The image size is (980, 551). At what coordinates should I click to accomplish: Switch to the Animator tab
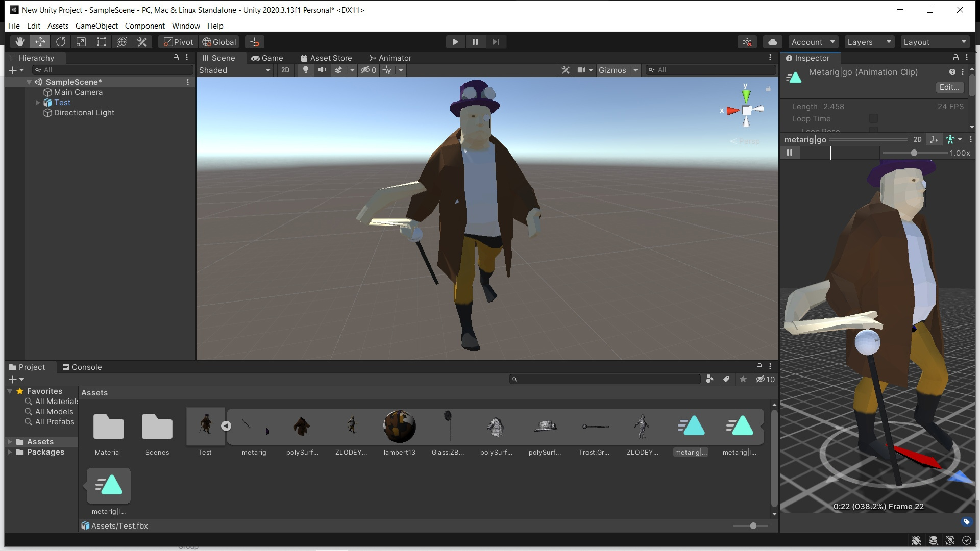390,58
